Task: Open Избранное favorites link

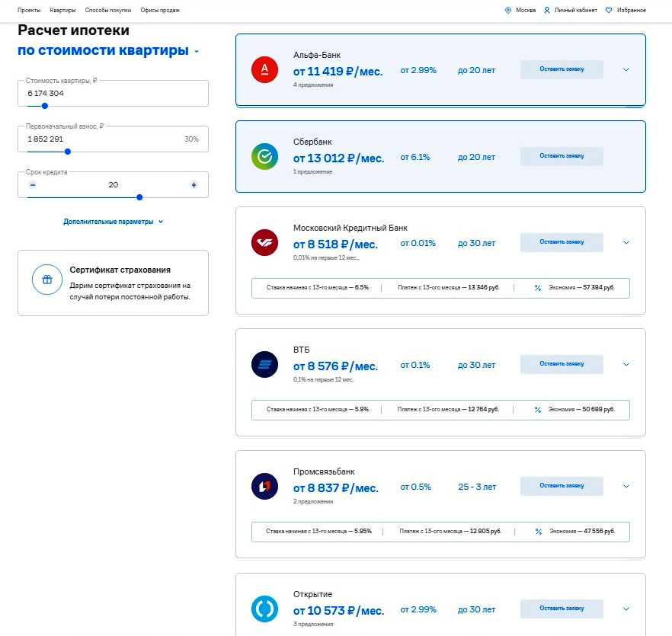Action: click(632, 11)
